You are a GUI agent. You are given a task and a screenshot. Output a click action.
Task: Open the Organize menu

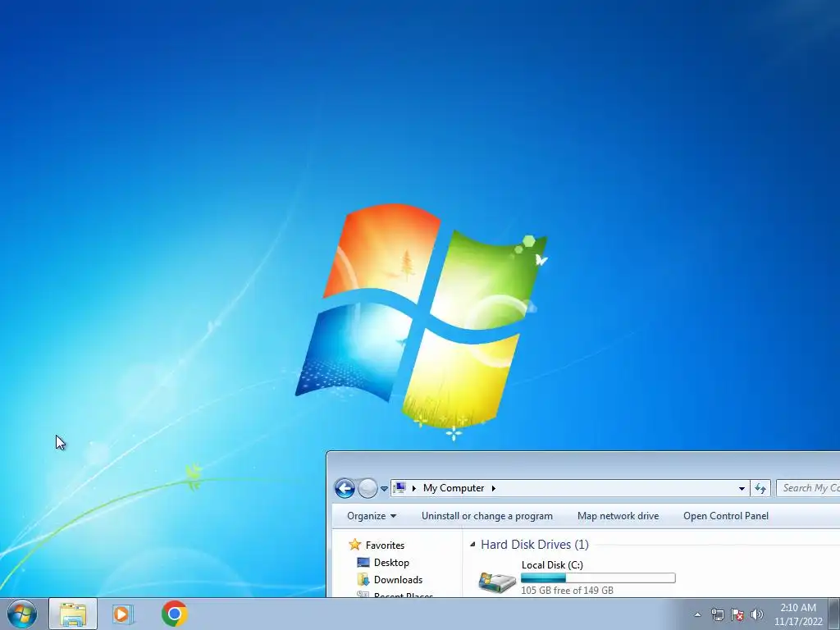pos(372,516)
